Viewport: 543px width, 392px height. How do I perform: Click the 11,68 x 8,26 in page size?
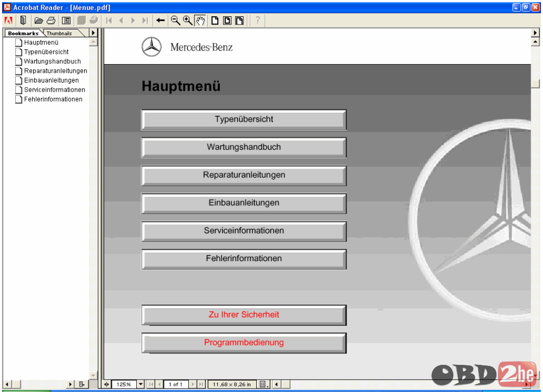[232, 384]
